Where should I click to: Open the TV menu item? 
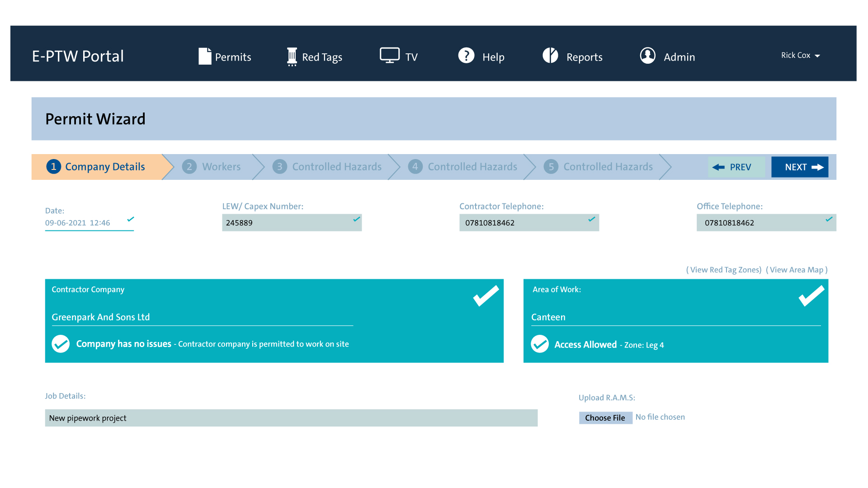(x=399, y=56)
